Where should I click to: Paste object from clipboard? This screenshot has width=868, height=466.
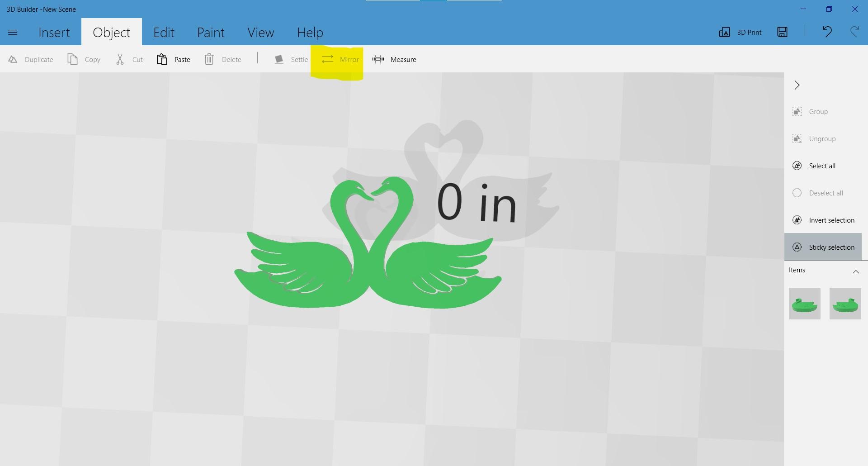[174, 59]
